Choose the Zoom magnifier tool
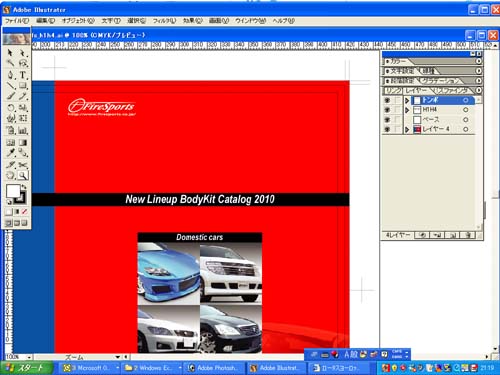Viewport: 500px width, 375px height. coord(23,175)
